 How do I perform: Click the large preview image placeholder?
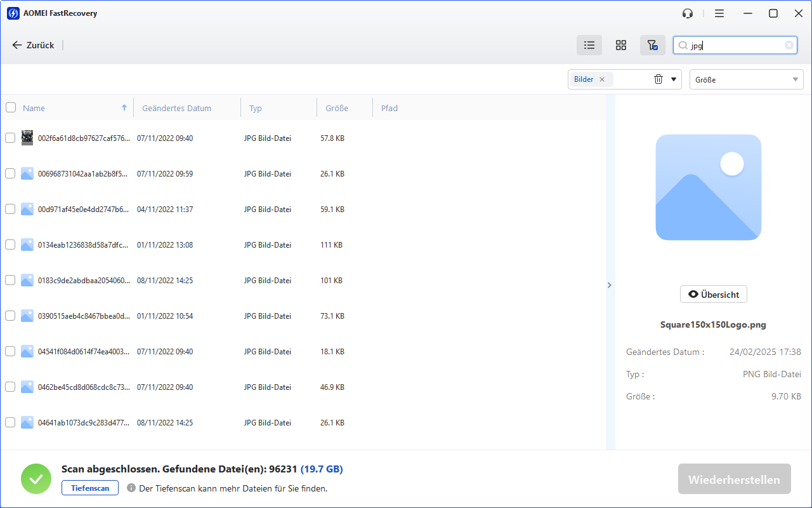pyautogui.click(x=708, y=187)
